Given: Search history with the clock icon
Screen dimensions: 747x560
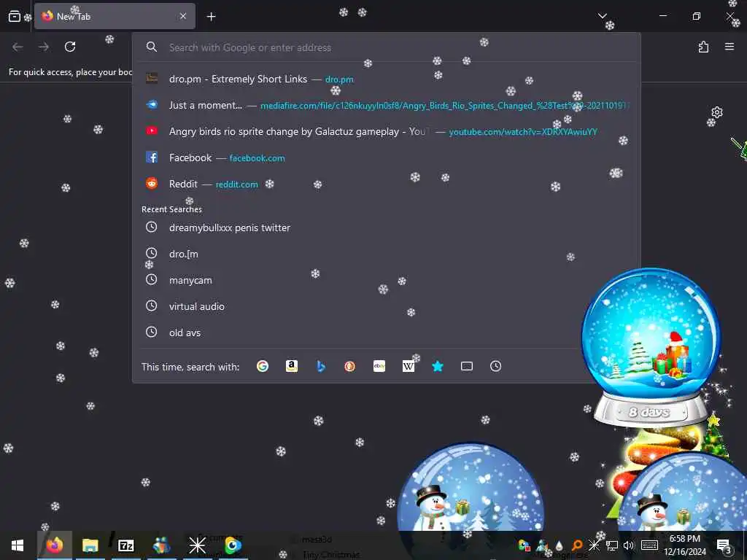Looking at the screenshot, I should [495, 366].
